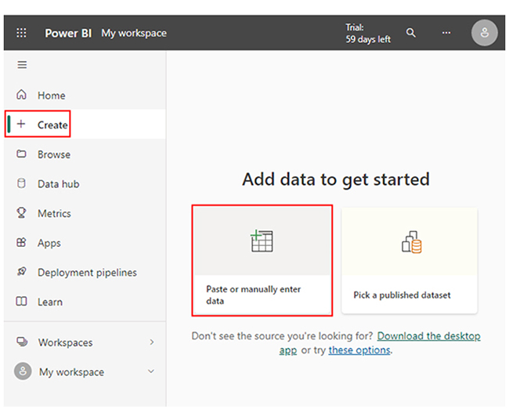This screenshot has width=509, height=420.
Task: Click the Trial 59 days left notice
Action: [368, 33]
